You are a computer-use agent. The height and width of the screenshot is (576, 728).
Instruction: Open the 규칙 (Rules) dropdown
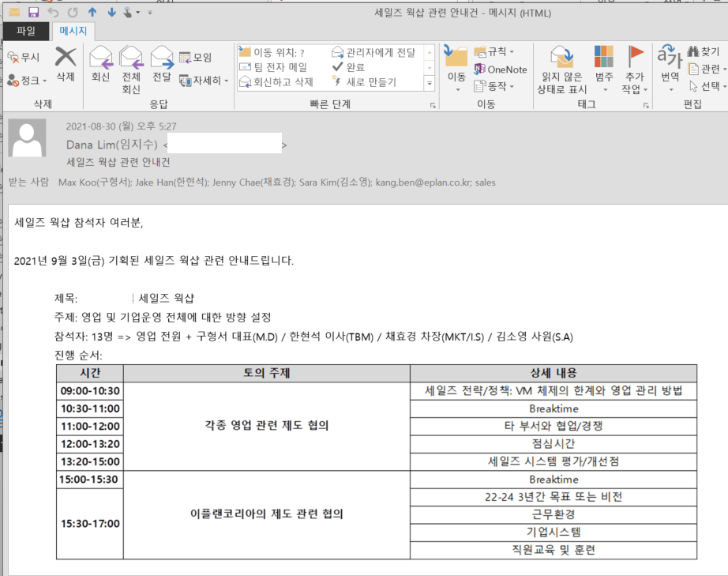coord(494,51)
